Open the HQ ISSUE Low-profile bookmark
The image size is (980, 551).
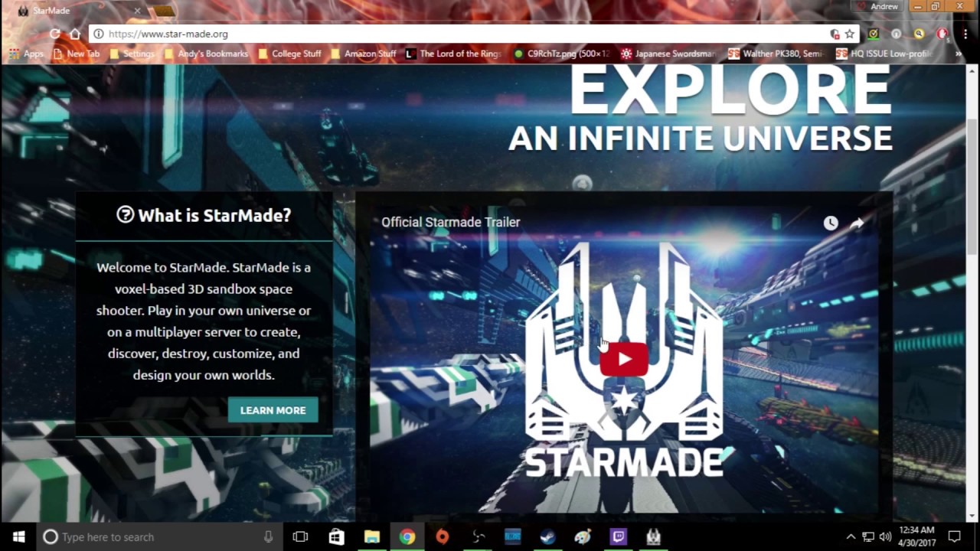(884, 54)
